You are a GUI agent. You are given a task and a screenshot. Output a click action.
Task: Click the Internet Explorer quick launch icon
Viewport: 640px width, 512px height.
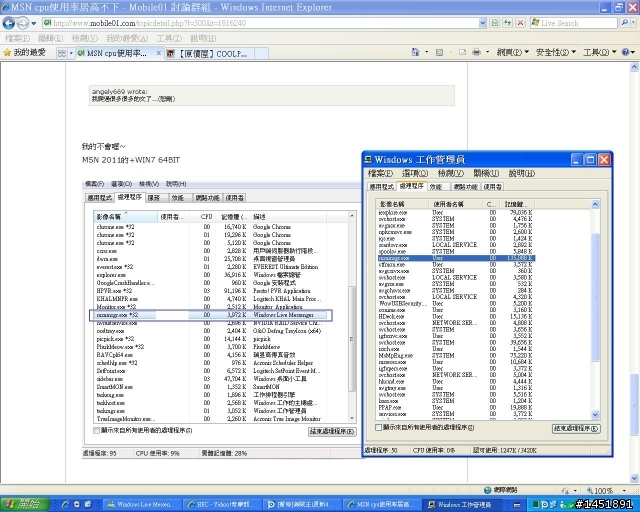tap(65, 505)
